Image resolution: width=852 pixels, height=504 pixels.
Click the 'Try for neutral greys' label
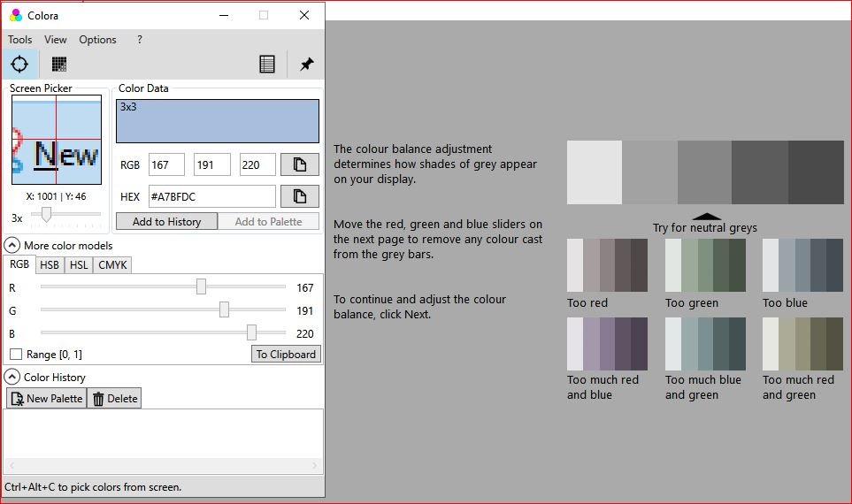(705, 227)
